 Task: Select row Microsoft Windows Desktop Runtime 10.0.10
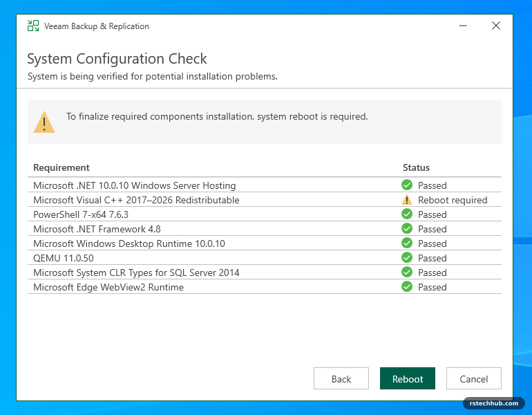(x=265, y=243)
